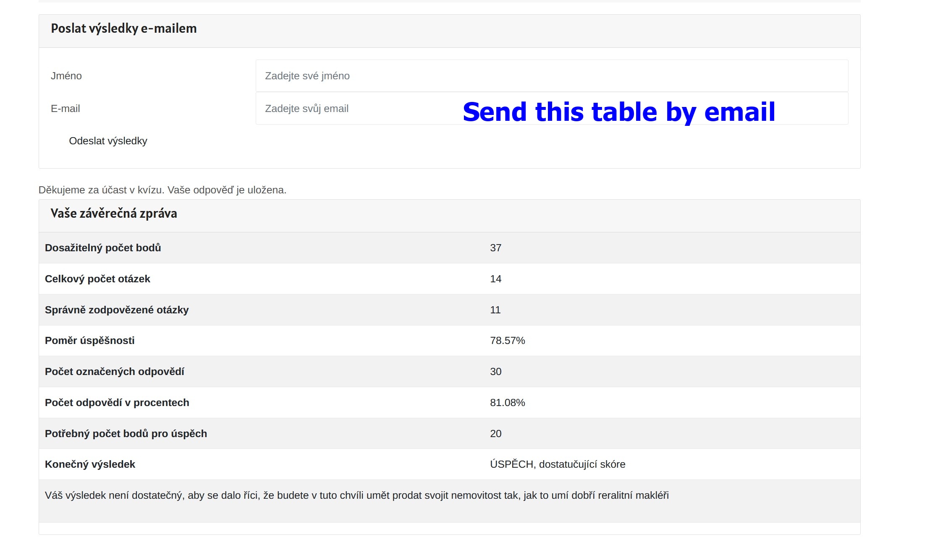This screenshot has width=935, height=560.
Task: Click the Poměr úspěšnosti row label
Action: (x=90, y=341)
